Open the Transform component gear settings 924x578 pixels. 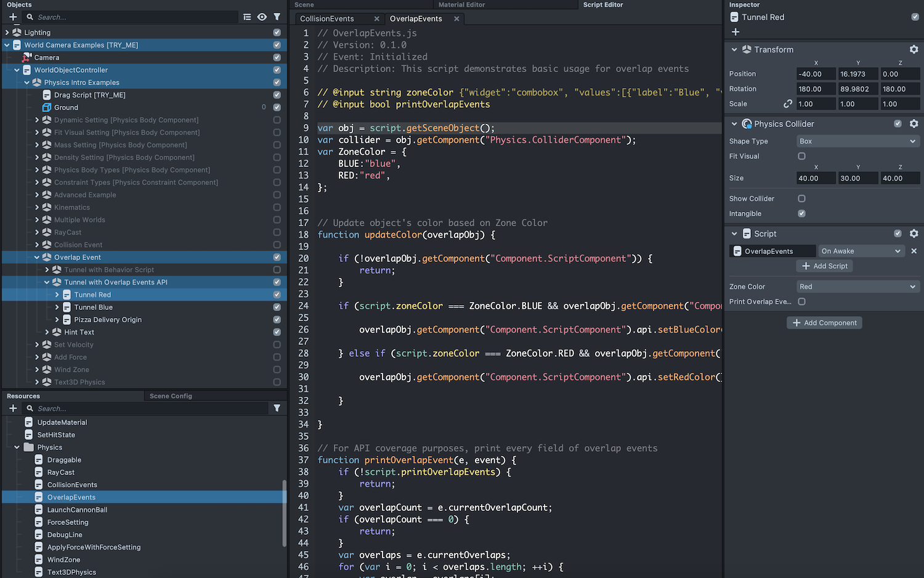(x=914, y=49)
